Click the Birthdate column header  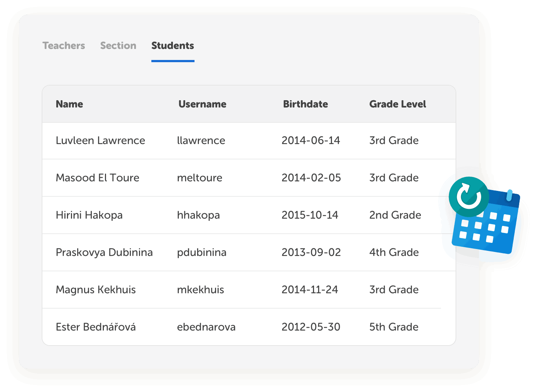pyautogui.click(x=305, y=104)
